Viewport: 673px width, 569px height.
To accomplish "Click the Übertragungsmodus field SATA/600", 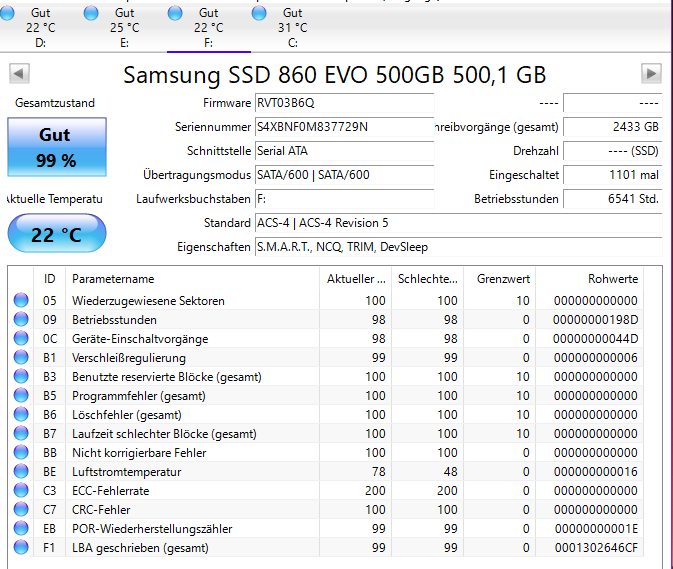I will click(x=344, y=175).
